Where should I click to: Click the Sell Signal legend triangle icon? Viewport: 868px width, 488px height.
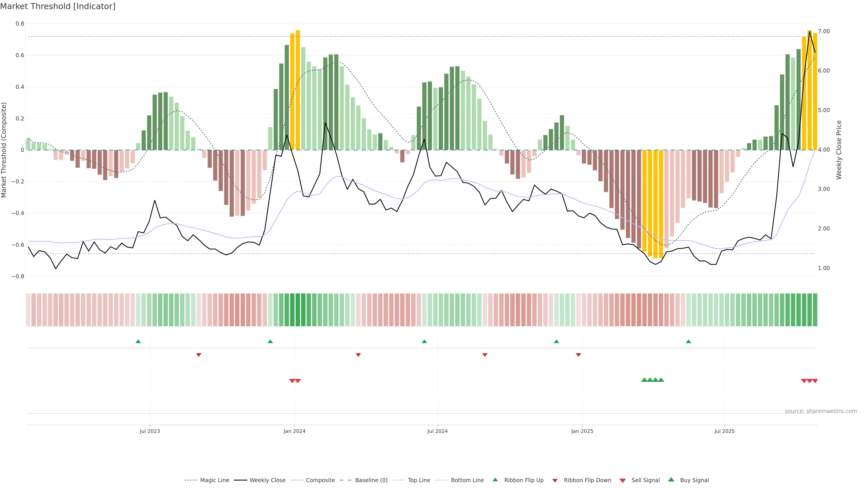[x=623, y=481]
